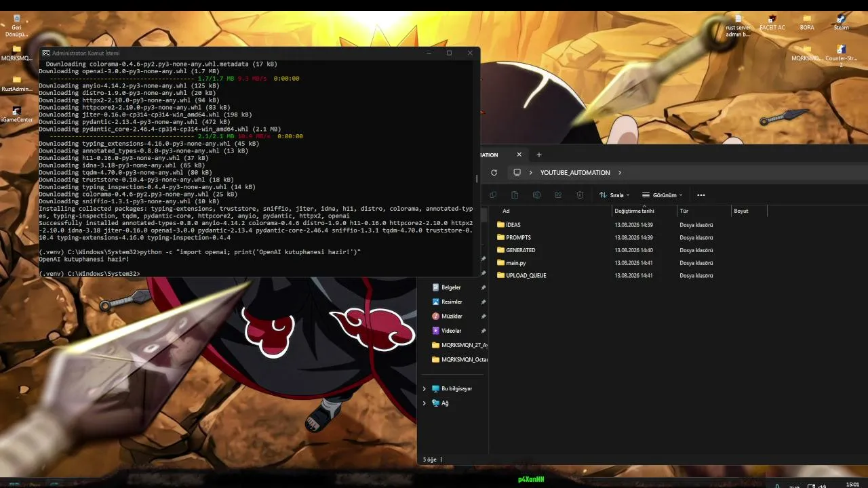Viewport: 868px width, 488px height.
Task: Open MQRKSMQN_Octa folder in navigation pane
Action: (x=459, y=360)
